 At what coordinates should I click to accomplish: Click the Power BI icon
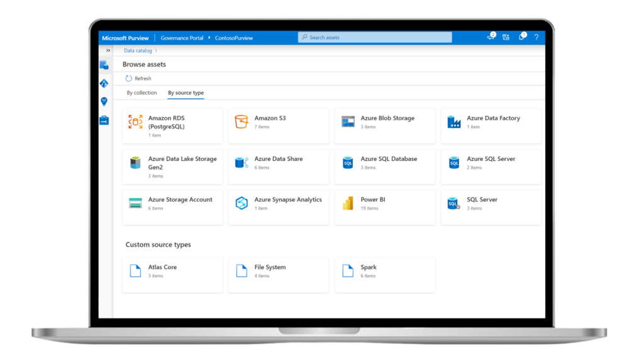pos(348,203)
